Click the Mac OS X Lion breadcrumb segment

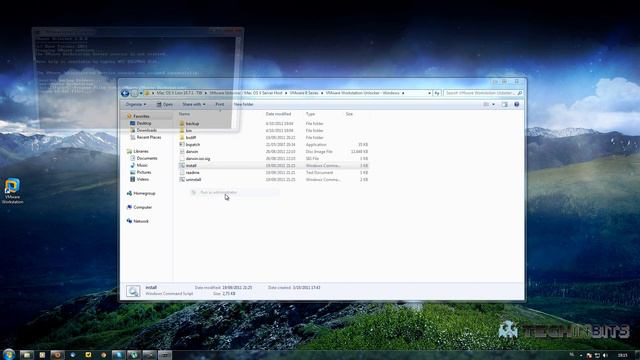tap(179, 93)
